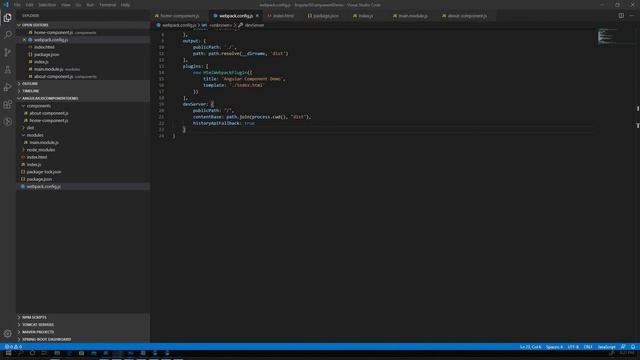Open the File menu

click(17, 5)
